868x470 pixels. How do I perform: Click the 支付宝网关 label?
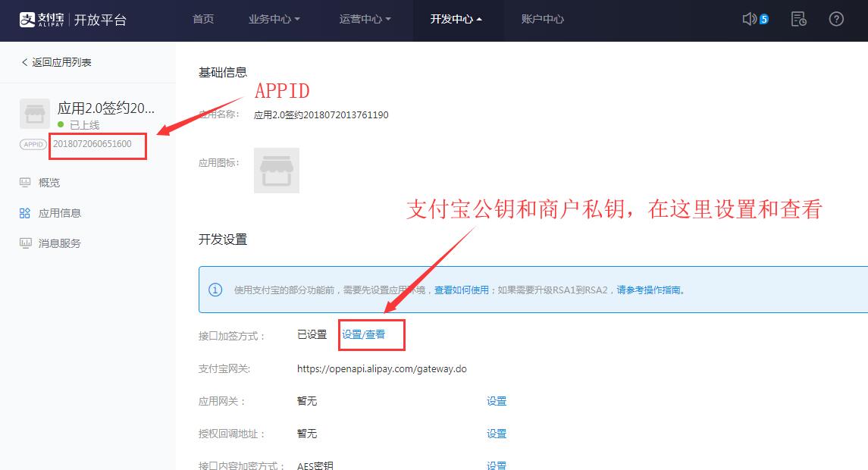224,368
